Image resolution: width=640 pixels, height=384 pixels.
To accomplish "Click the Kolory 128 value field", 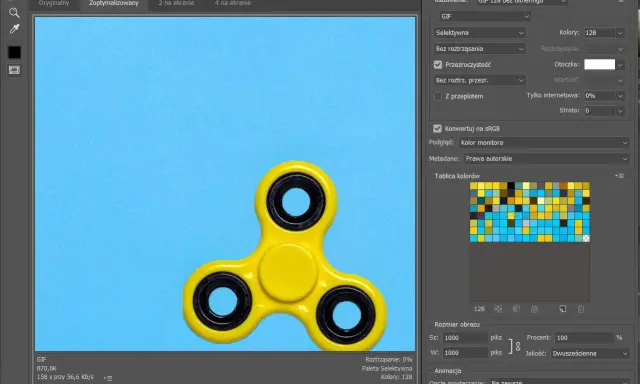I will pos(599,33).
